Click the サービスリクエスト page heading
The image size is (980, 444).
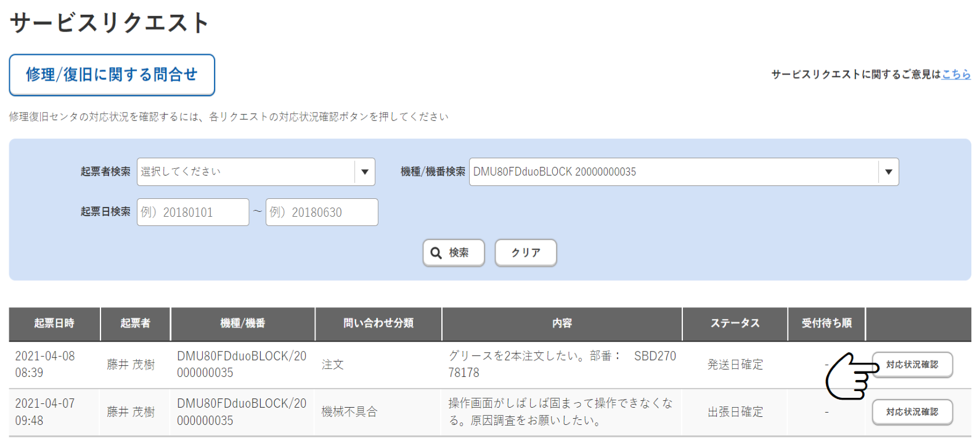click(110, 23)
